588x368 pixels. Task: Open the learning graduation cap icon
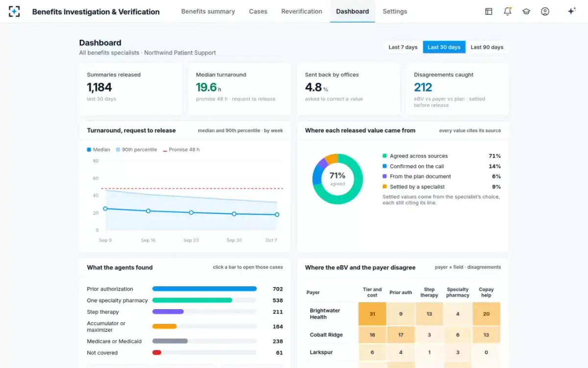tap(526, 11)
